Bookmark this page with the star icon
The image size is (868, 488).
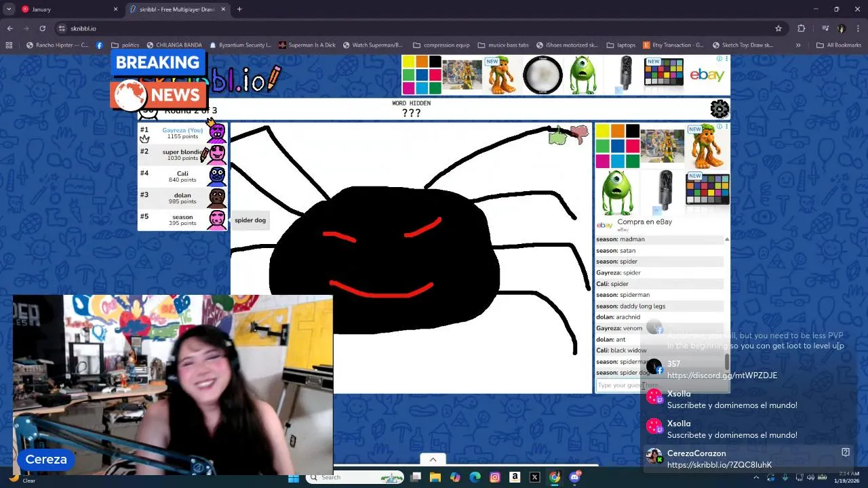tap(778, 28)
